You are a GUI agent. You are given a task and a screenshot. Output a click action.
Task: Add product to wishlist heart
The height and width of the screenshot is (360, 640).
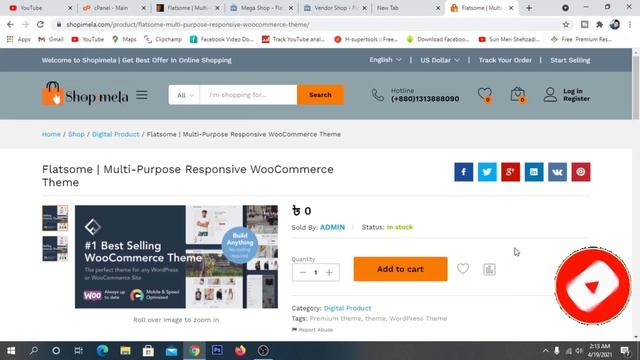click(x=463, y=269)
